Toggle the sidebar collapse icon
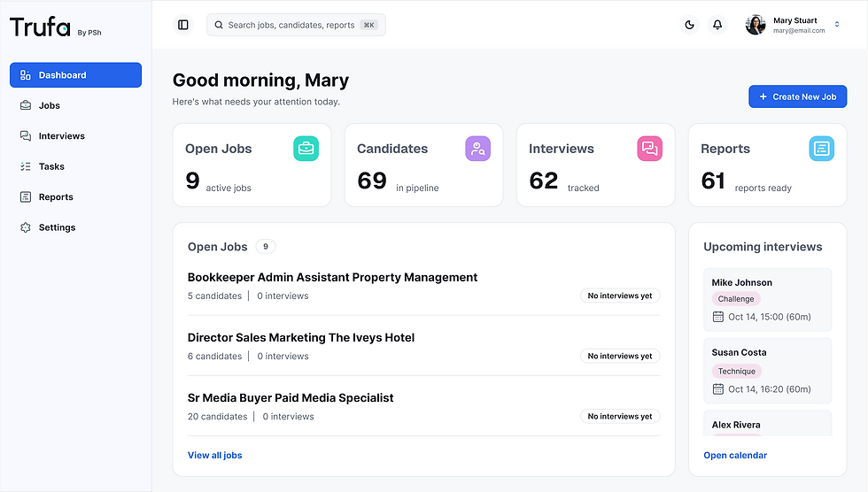This screenshot has width=868, height=492. 183,25
